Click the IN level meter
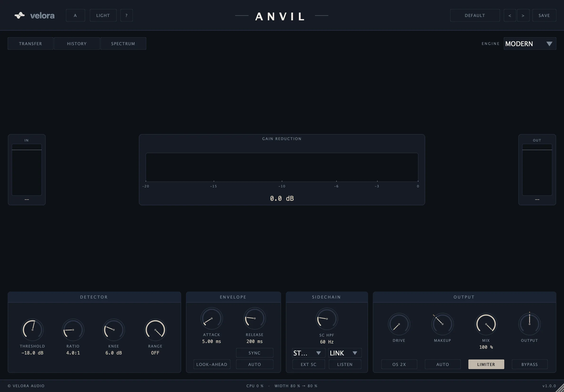 coord(27,169)
